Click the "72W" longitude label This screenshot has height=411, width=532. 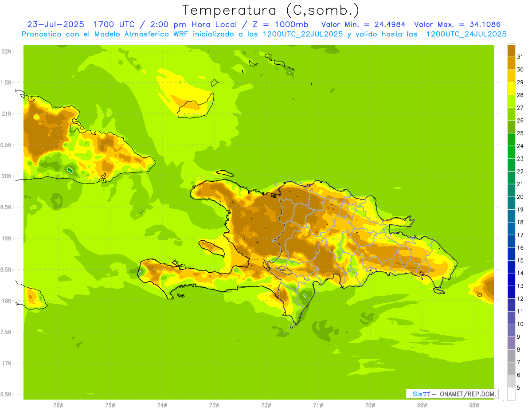coord(266,405)
